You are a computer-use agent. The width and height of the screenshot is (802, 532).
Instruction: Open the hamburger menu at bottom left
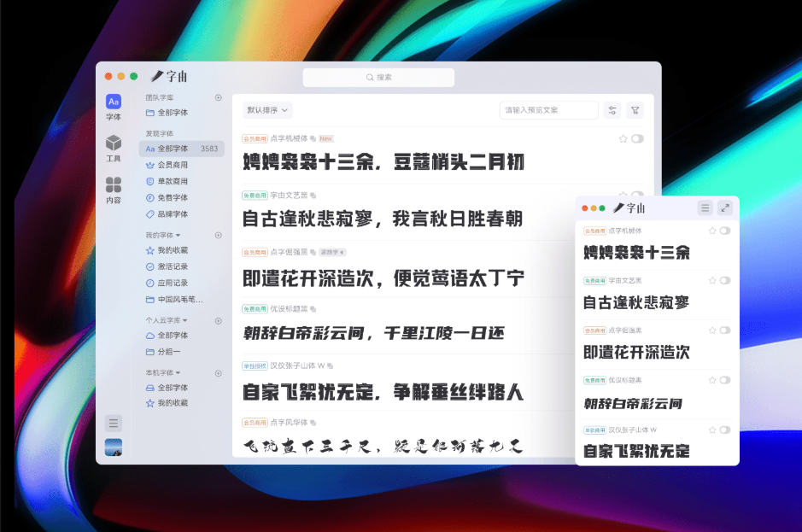114,423
